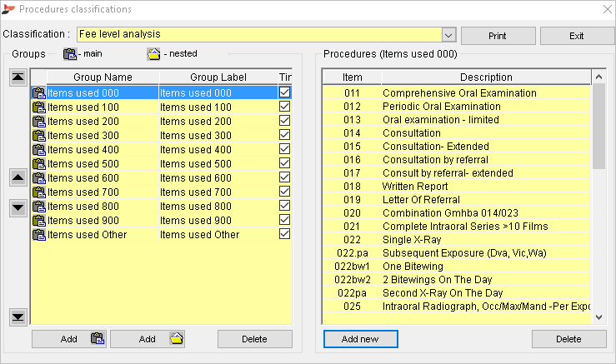Toggle checkbox for Items used 100
The image size is (616, 364).
285,107
